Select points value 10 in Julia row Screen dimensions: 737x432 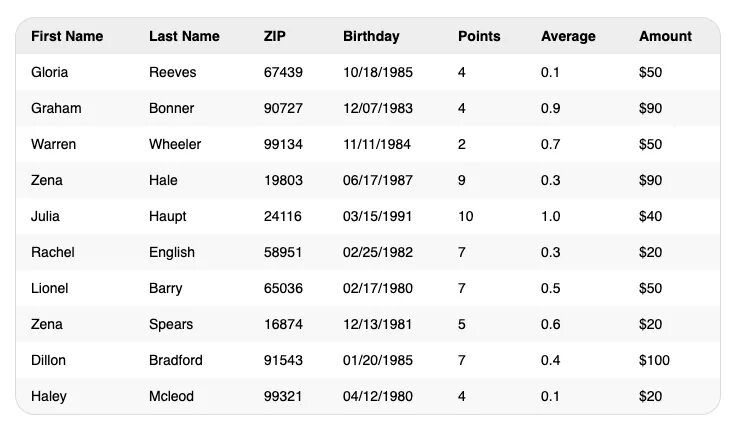point(466,216)
